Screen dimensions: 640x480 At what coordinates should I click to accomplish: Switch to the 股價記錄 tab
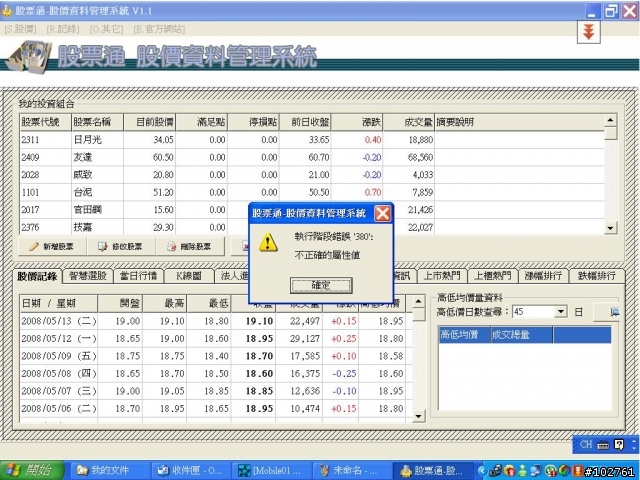pyautogui.click(x=37, y=276)
